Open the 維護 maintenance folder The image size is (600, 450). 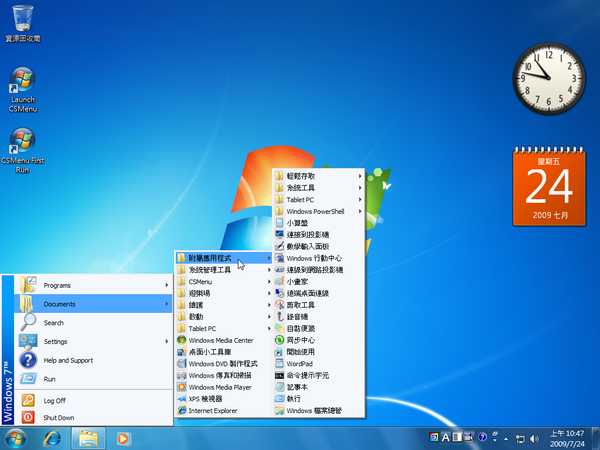point(223,305)
